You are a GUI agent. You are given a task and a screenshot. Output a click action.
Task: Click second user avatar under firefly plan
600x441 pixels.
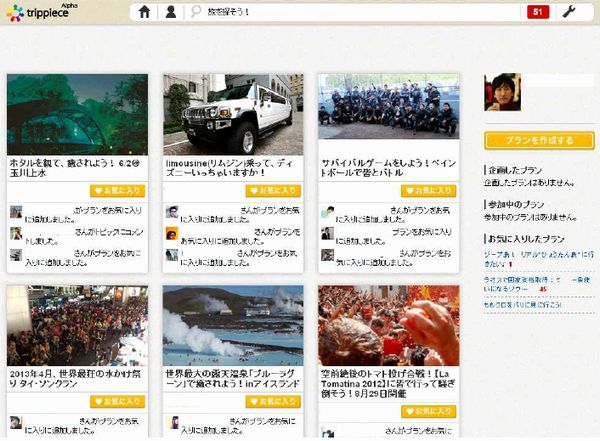point(16,233)
